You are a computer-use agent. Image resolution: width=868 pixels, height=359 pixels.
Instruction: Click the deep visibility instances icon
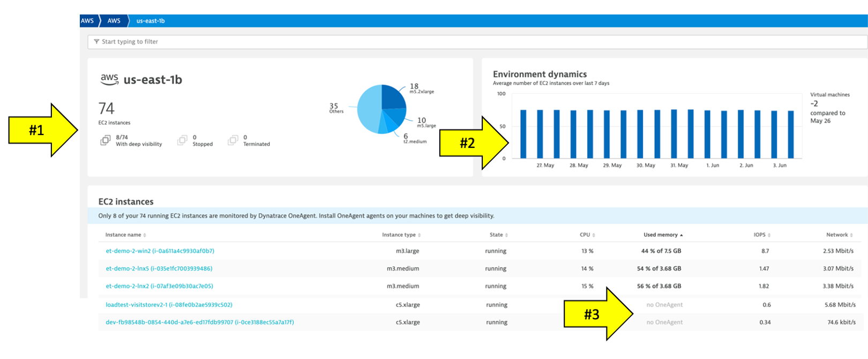[106, 140]
